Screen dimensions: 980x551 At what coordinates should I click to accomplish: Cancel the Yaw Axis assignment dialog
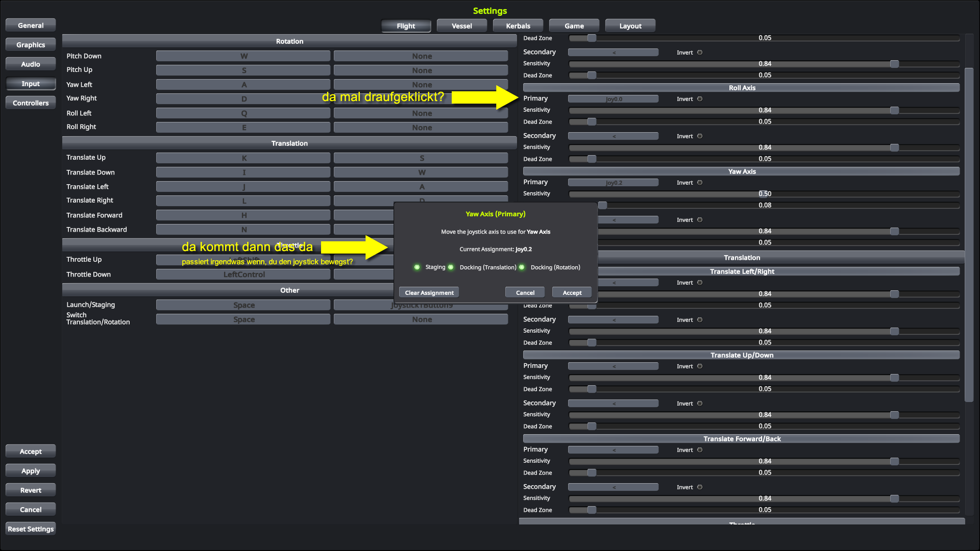(525, 292)
